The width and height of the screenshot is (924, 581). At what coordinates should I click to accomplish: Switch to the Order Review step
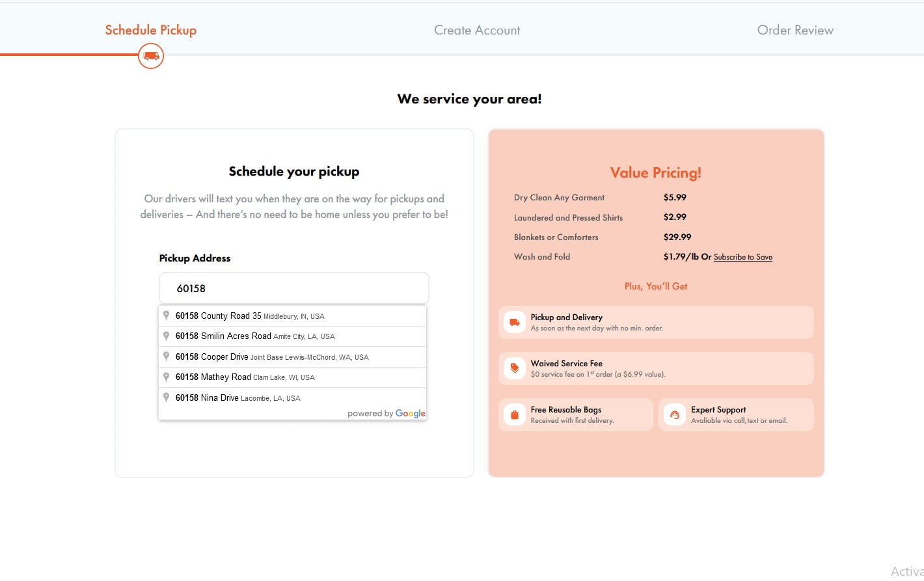795,30
